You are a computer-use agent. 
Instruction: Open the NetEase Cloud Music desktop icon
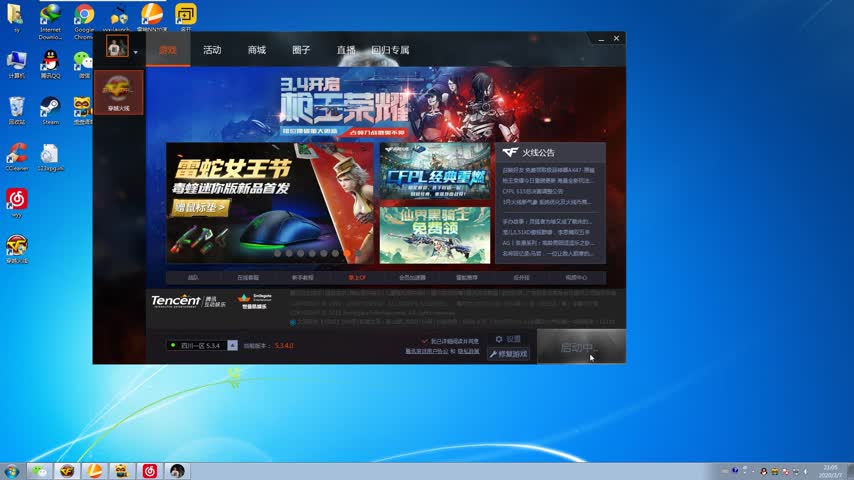click(16, 203)
